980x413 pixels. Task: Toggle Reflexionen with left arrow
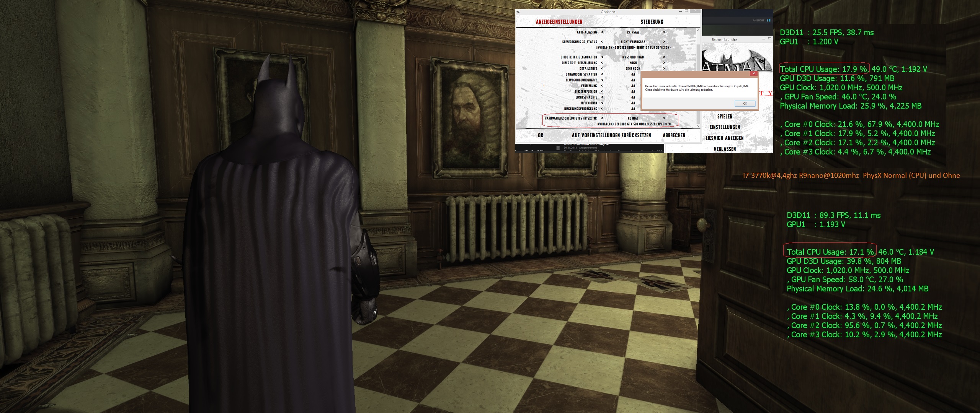click(602, 103)
